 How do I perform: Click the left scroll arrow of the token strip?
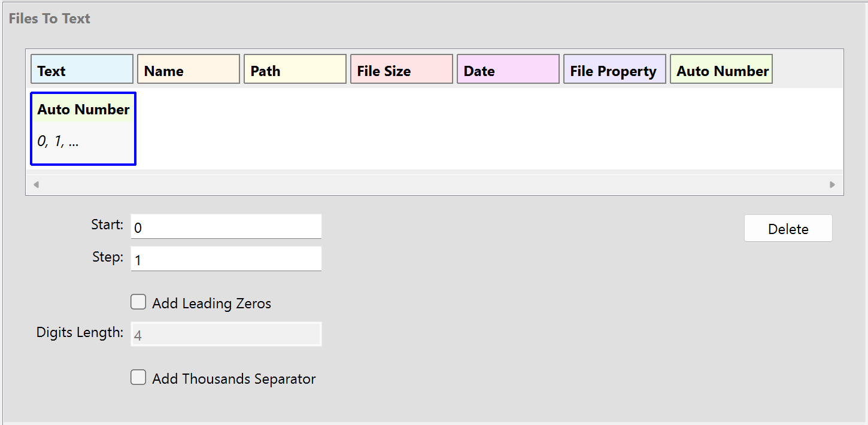pyautogui.click(x=37, y=184)
